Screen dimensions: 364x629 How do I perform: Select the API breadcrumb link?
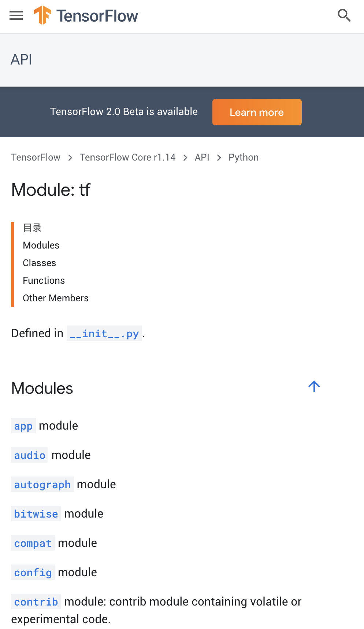(202, 157)
